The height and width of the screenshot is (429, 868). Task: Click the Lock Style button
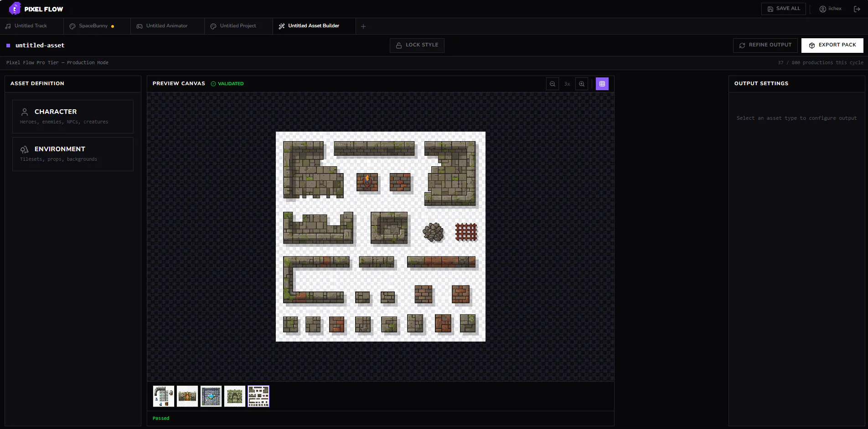417,45
